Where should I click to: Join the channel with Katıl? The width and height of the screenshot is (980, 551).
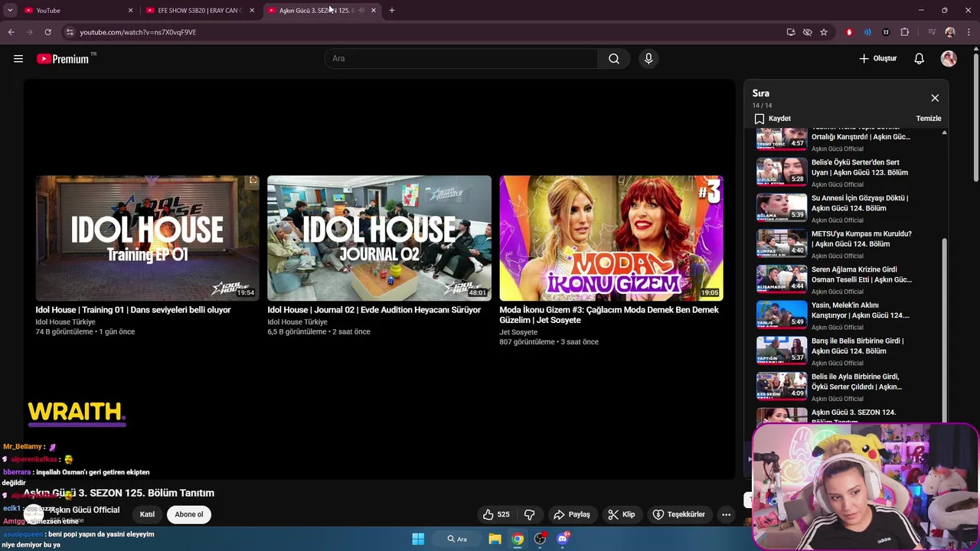[x=147, y=514]
